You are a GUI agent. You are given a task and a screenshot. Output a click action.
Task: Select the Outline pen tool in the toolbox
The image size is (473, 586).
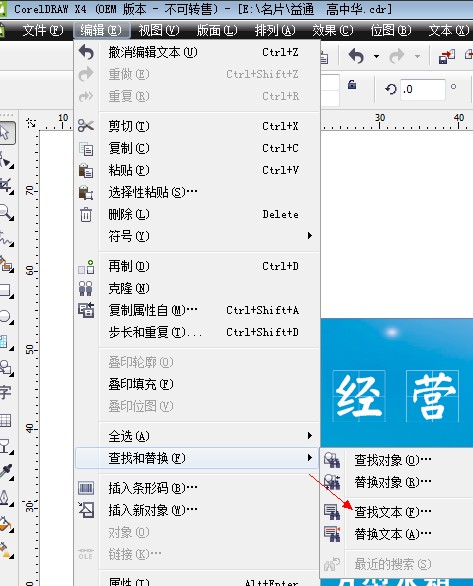click(6, 498)
